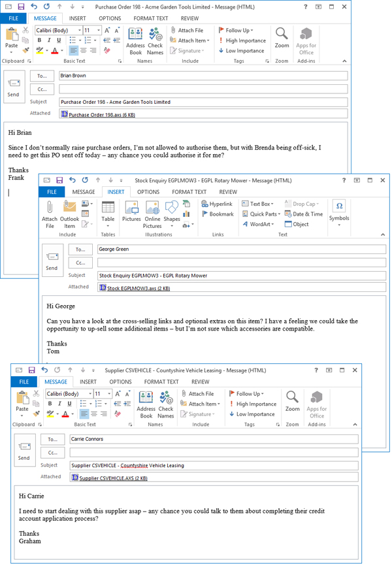Screen dimensions: 392x567
Task: Click Cc field in Purchase Order window
Action: click(203, 89)
